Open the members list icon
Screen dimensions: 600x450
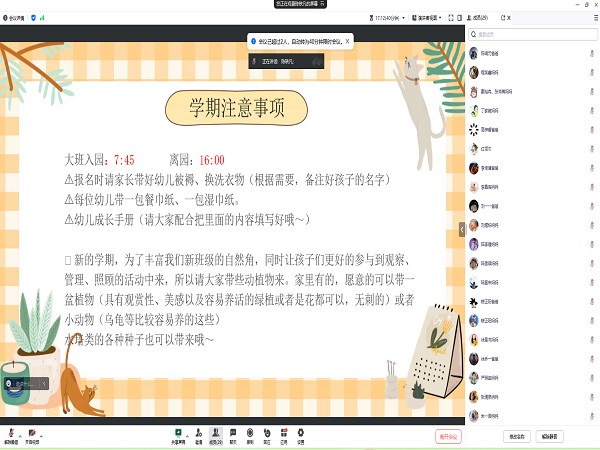[x=216, y=434]
